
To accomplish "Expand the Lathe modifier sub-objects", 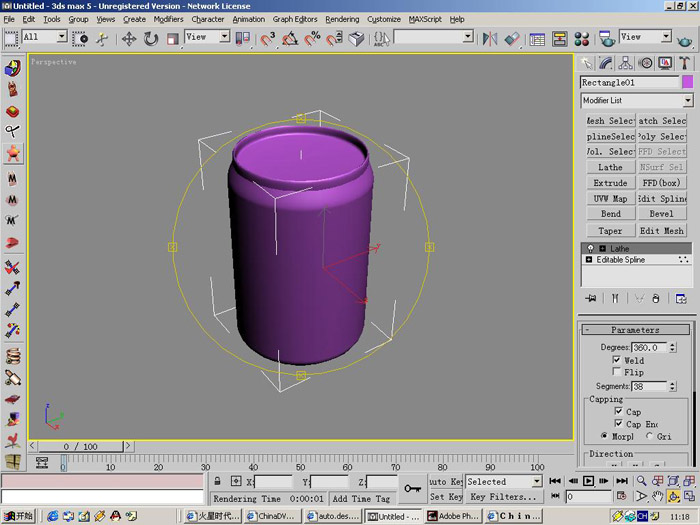I will pyautogui.click(x=602, y=248).
